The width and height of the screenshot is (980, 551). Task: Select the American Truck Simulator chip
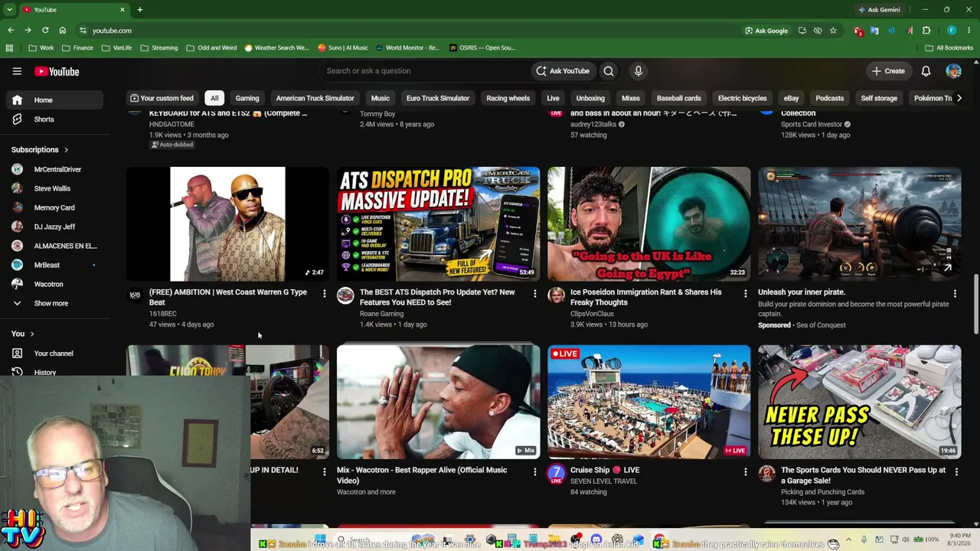tap(315, 98)
